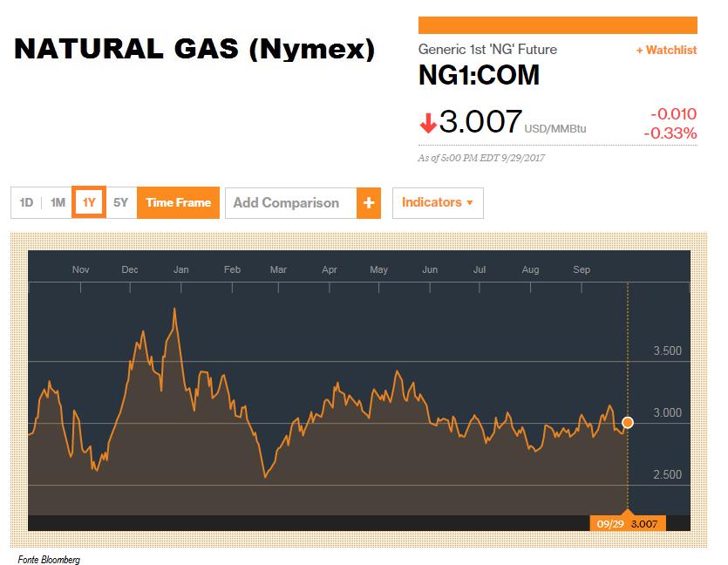Click the orange banner bar above ticker
Viewport: 728px width, 565px height.
(x=558, y=25)
